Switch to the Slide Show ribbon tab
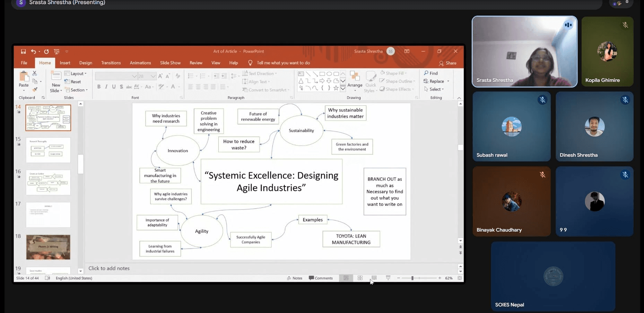This screenshot has height=313, width=644. tap(170, 63)
